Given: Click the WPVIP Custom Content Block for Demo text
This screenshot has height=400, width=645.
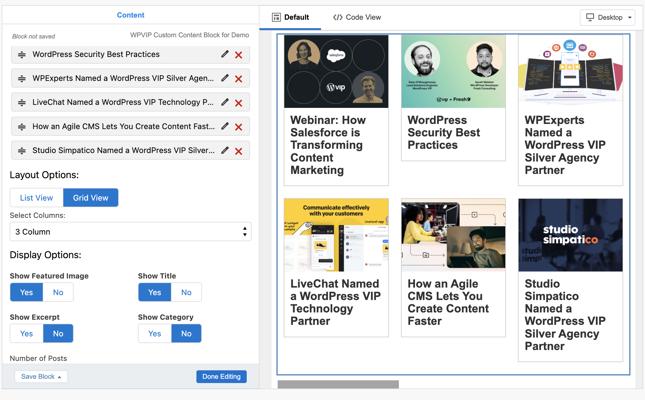Looking at the screenshot, I should point(190,35).
